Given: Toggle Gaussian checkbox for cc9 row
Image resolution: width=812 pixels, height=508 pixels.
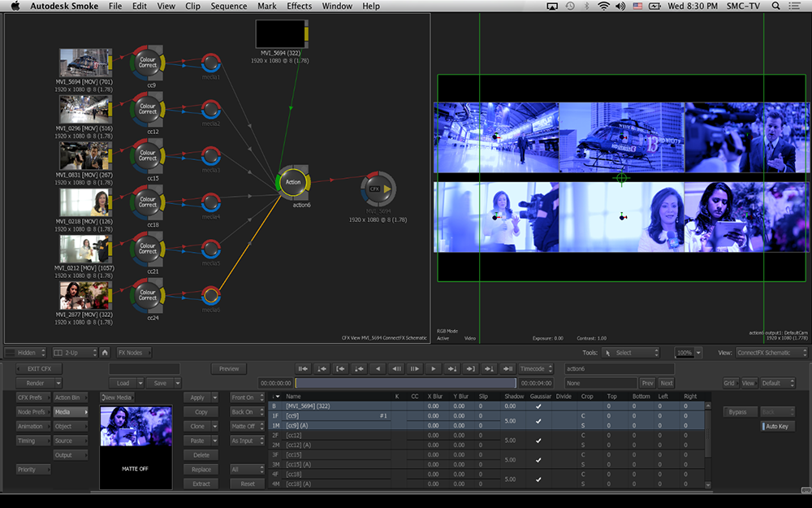Looking at the screenshot, I should coord(538,421).
